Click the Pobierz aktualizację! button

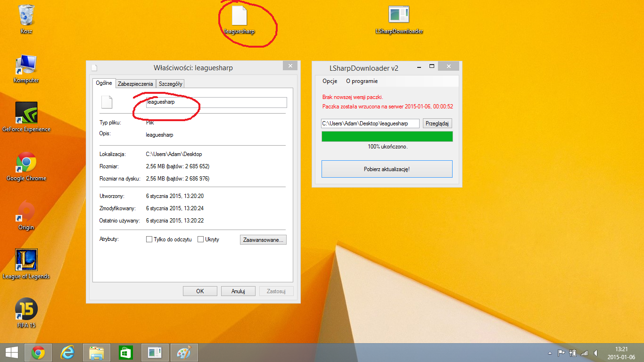point(387,169)
